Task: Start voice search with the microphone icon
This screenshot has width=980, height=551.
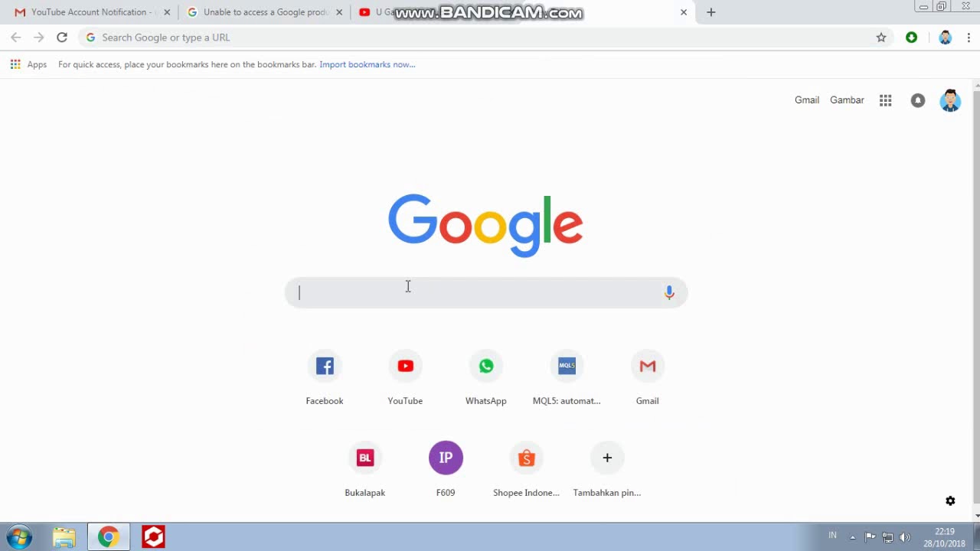Action: click(x=669, y=292)
